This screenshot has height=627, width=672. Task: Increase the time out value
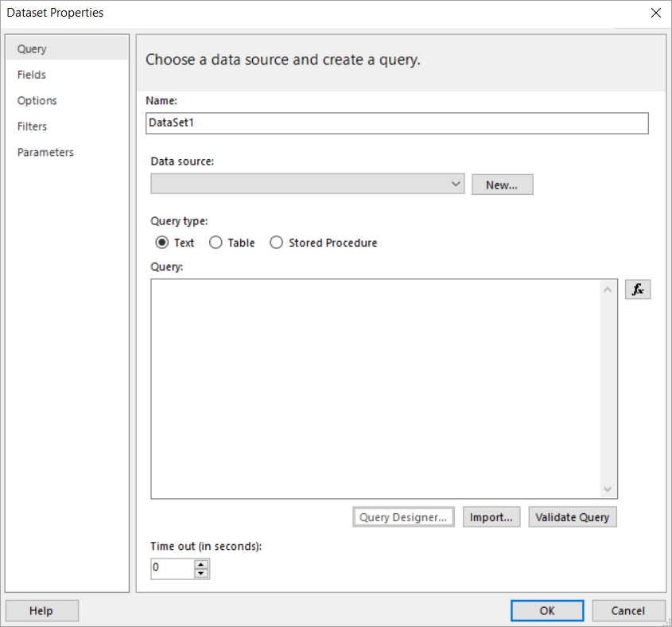point(201,564)
